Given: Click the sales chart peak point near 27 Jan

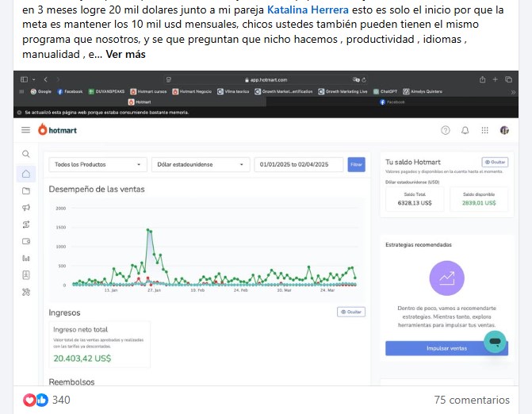Looking at the screenshot, I should [148, 230].
